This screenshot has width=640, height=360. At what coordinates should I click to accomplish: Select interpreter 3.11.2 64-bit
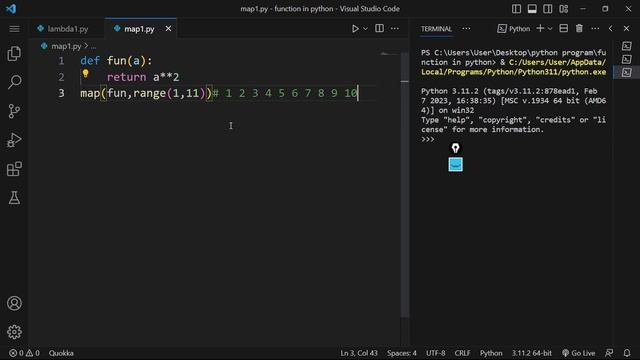[x=532, y=353]
